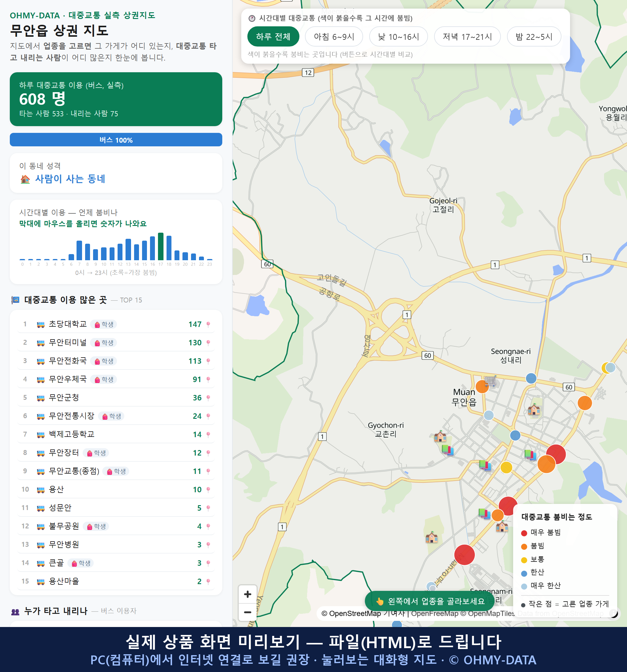The height and width of the screenshot is (672, 627).
Task: Click shopping cart marker near Muan label
Action: pyautogui.click(x=490, y=381)
